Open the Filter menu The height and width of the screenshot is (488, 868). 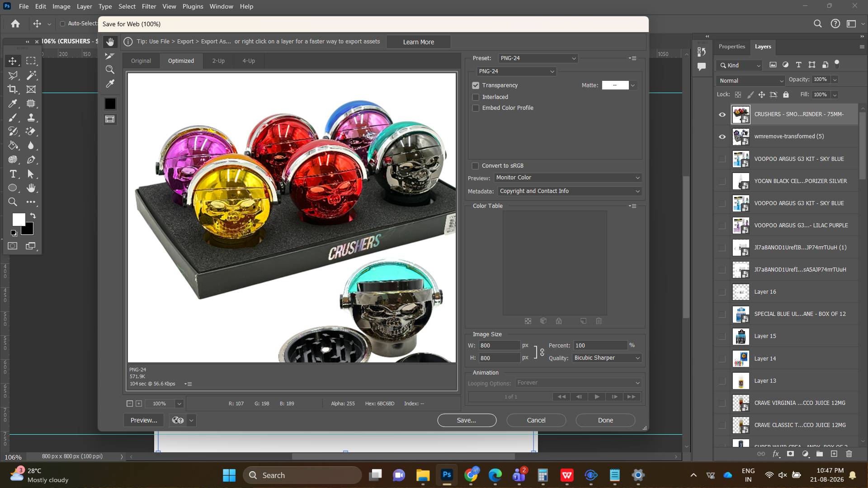[x=149, y=6]
